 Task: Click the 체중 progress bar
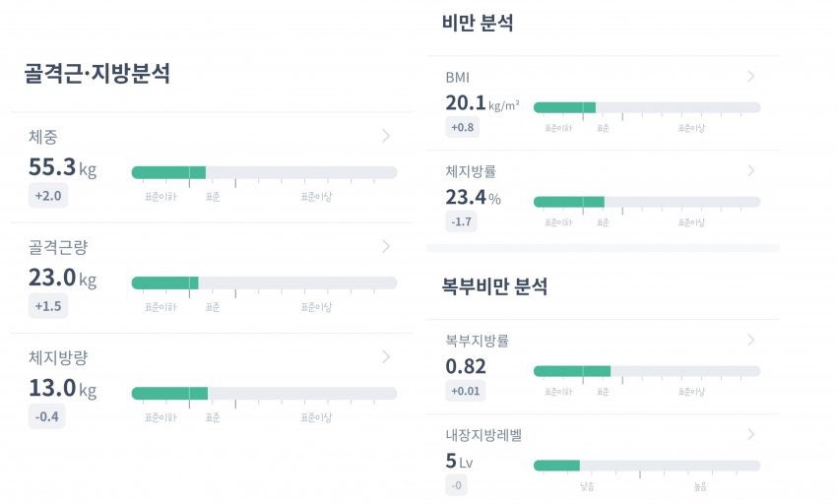264,172
